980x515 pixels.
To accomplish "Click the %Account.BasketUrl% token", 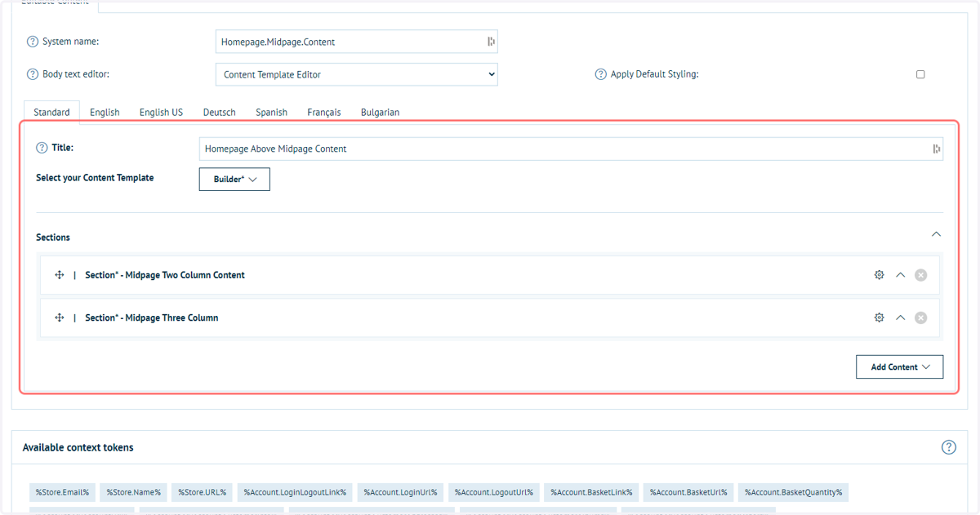I will coord(688,492).
